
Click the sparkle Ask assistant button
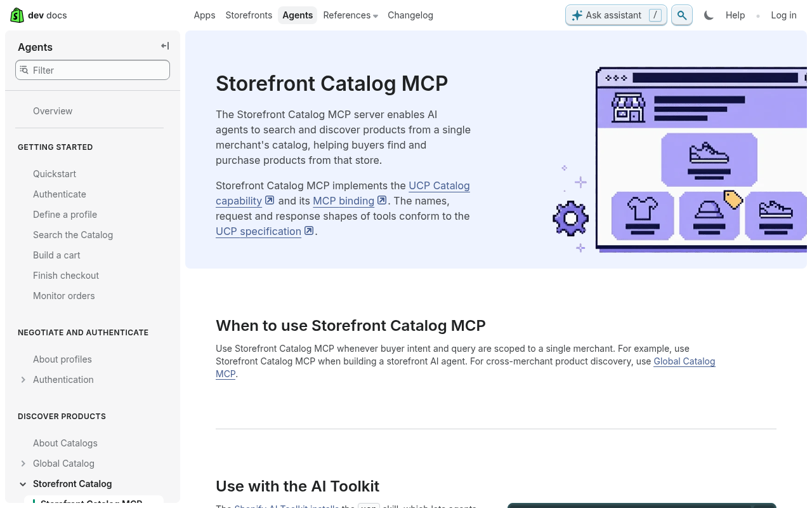[616, 15]
